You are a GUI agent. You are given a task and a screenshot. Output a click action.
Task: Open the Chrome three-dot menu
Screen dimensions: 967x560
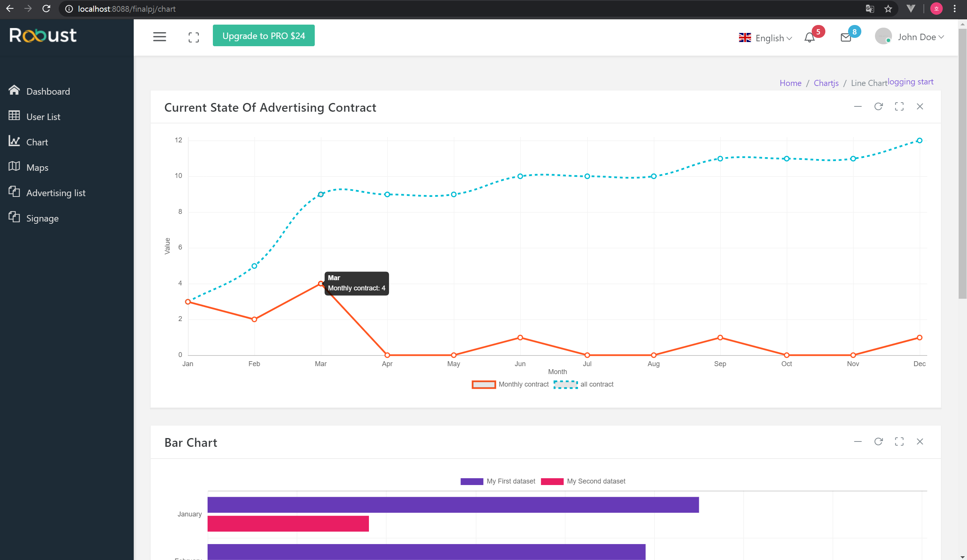(x=955, y=9)
